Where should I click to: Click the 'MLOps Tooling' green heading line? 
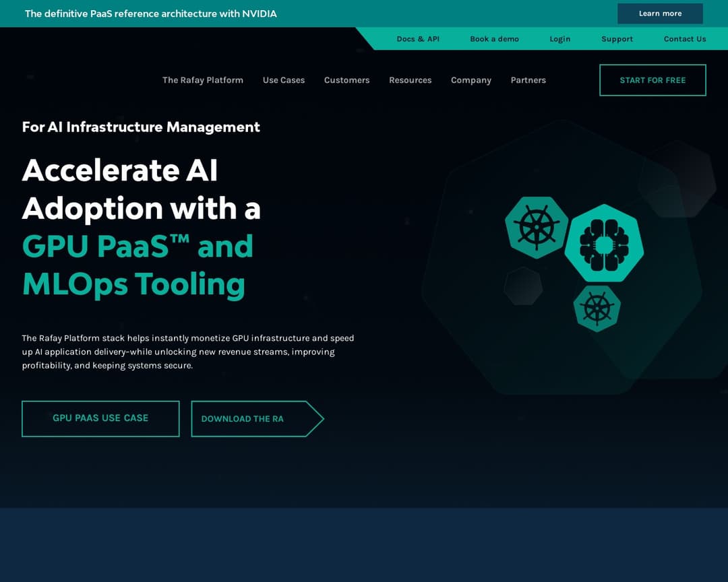133,284
